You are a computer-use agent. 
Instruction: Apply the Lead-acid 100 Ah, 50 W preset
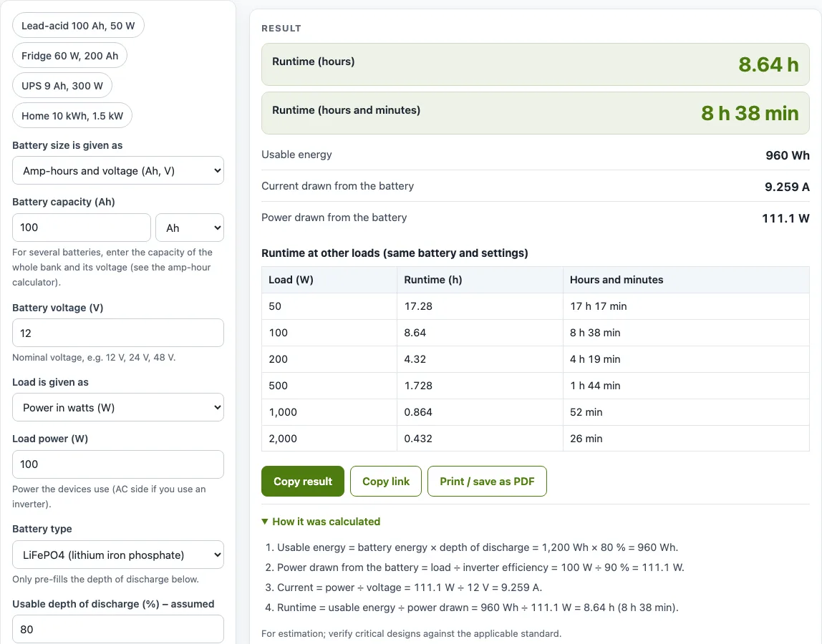click(x=78, y=26)
